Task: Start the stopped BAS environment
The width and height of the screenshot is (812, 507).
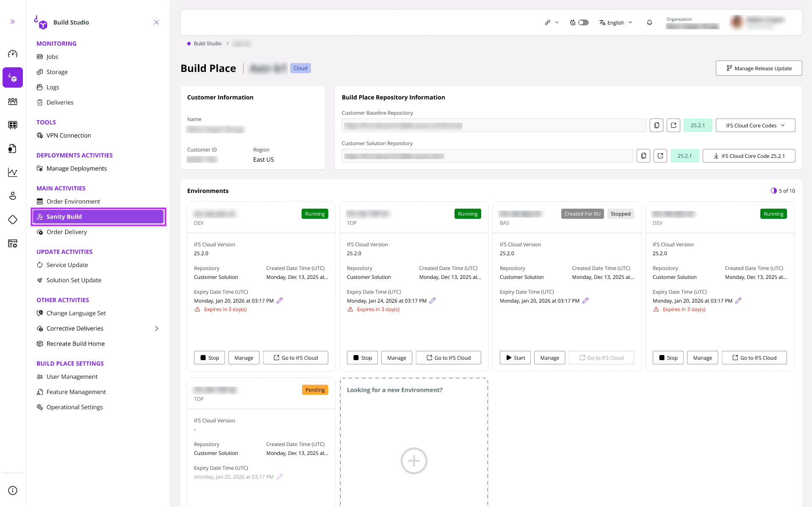Action: 515,358
